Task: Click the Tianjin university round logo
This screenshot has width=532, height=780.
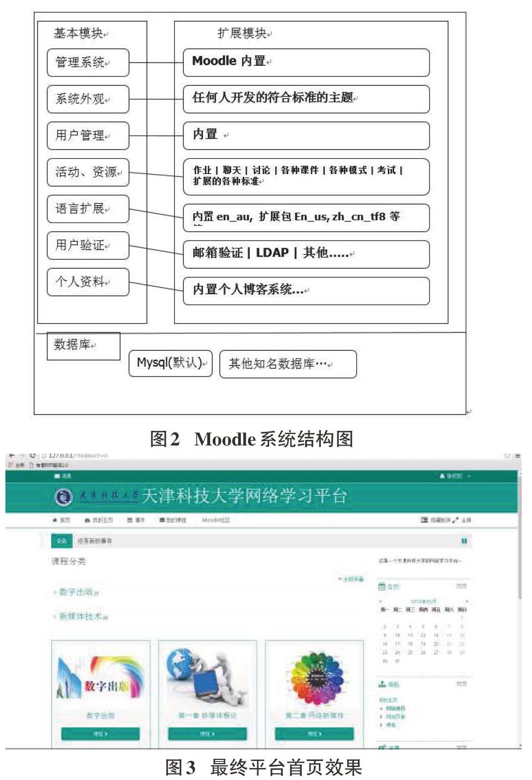Action: pyautogui.click(x=64, y=496)
